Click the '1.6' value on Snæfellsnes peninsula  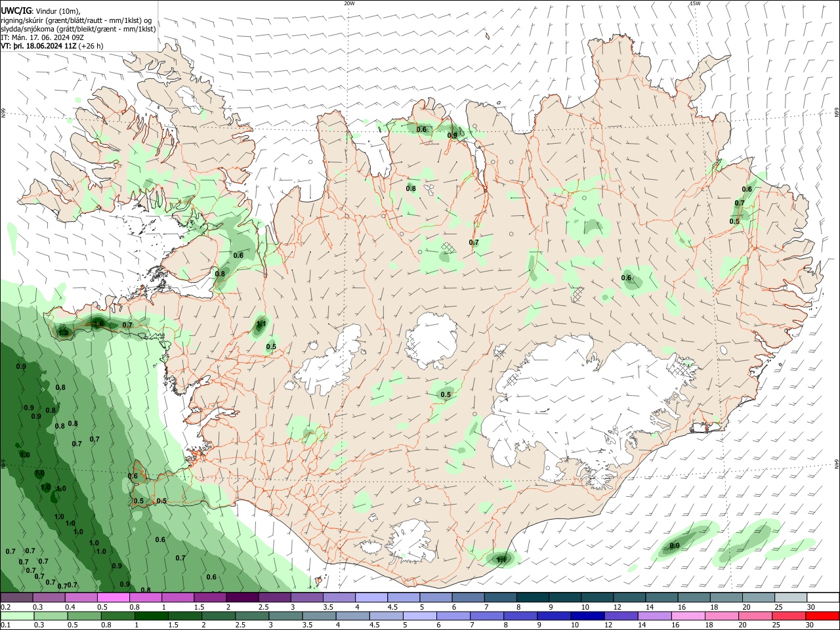click(98, 324)
